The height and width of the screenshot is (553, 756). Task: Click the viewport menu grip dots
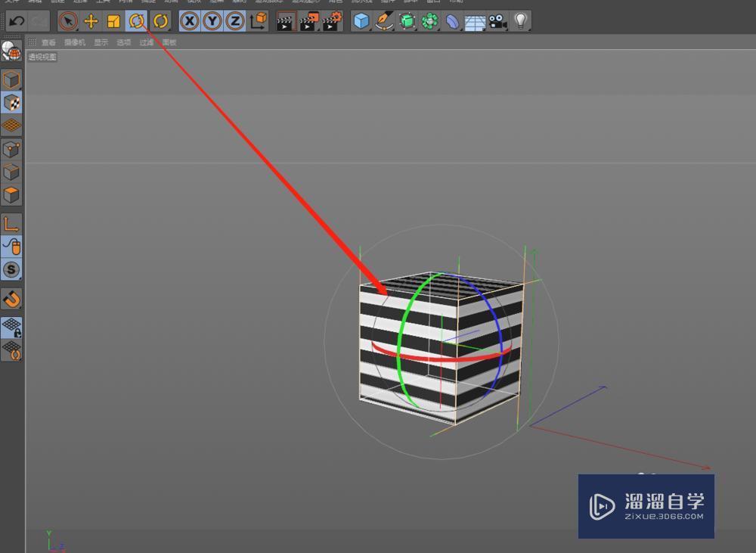click(x=32, y=42)
